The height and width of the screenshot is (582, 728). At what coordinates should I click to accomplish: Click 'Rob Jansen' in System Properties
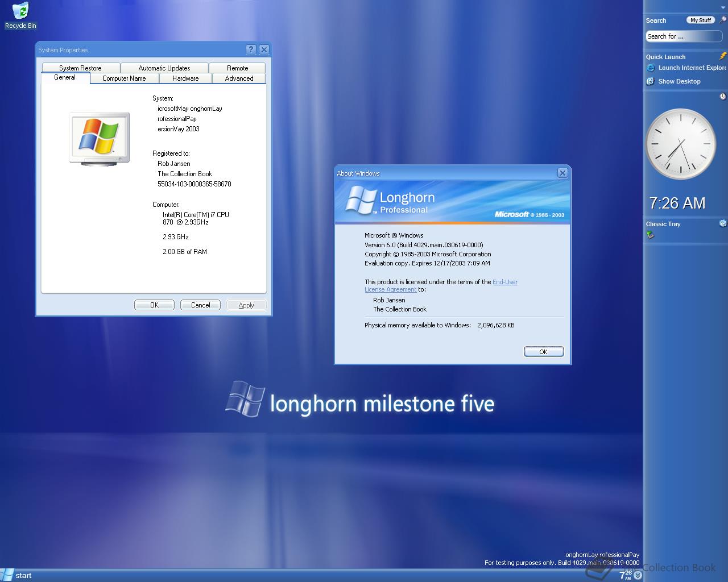(174, 164)
